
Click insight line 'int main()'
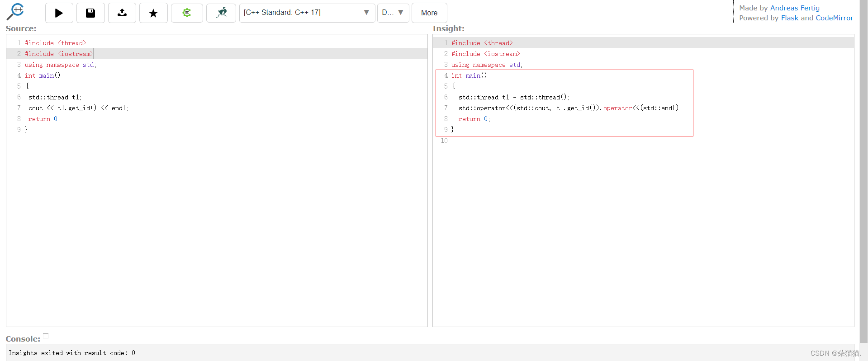(469, 75)
